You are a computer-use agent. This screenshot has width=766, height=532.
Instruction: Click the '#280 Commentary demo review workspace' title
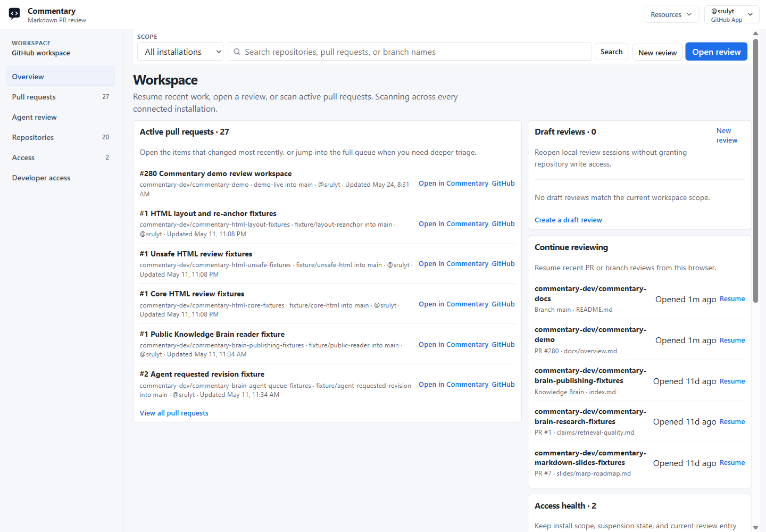(x=215, y=173)
